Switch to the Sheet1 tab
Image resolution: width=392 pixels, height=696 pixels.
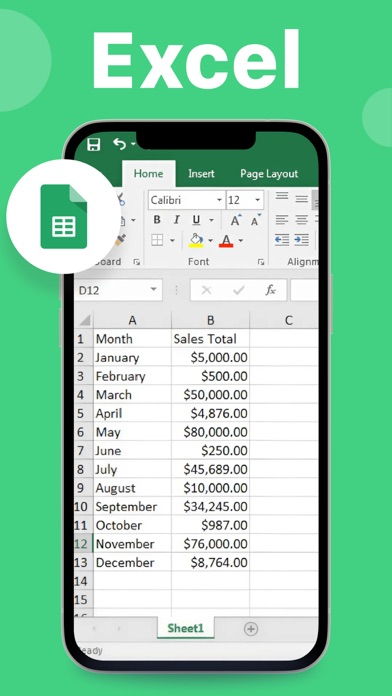pyautogui.click(x=186, y=628)
